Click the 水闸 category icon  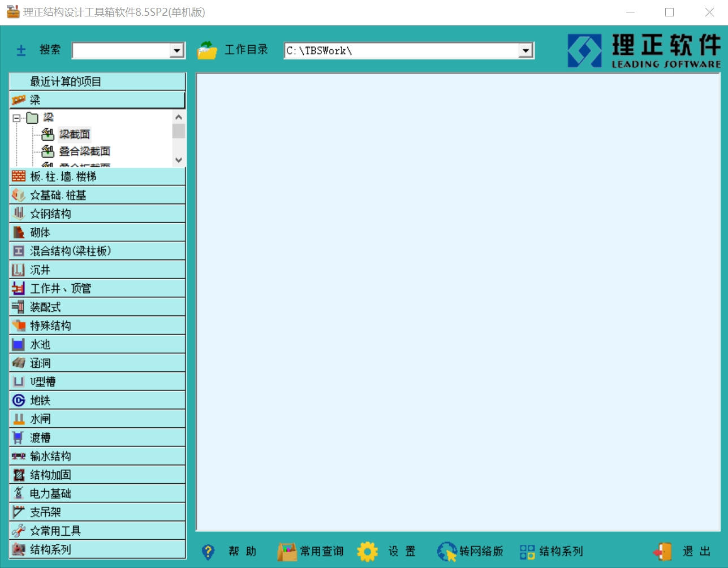click(19, 419)
